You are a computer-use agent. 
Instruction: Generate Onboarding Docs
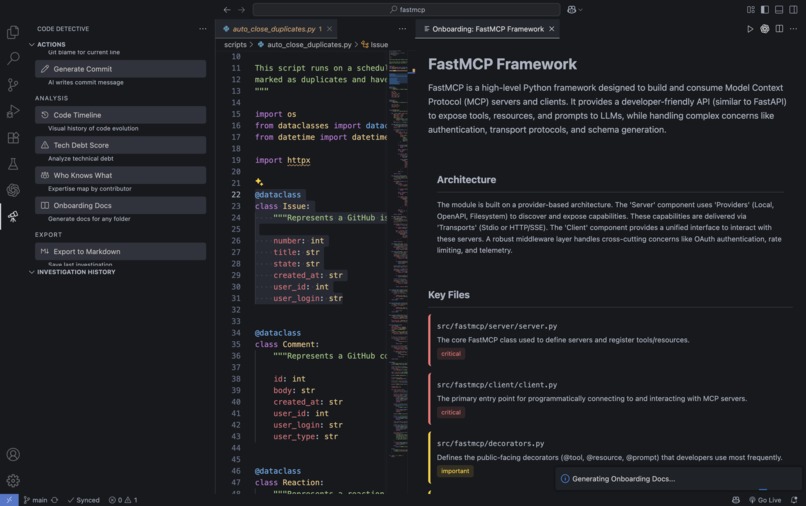coord(120,205)
